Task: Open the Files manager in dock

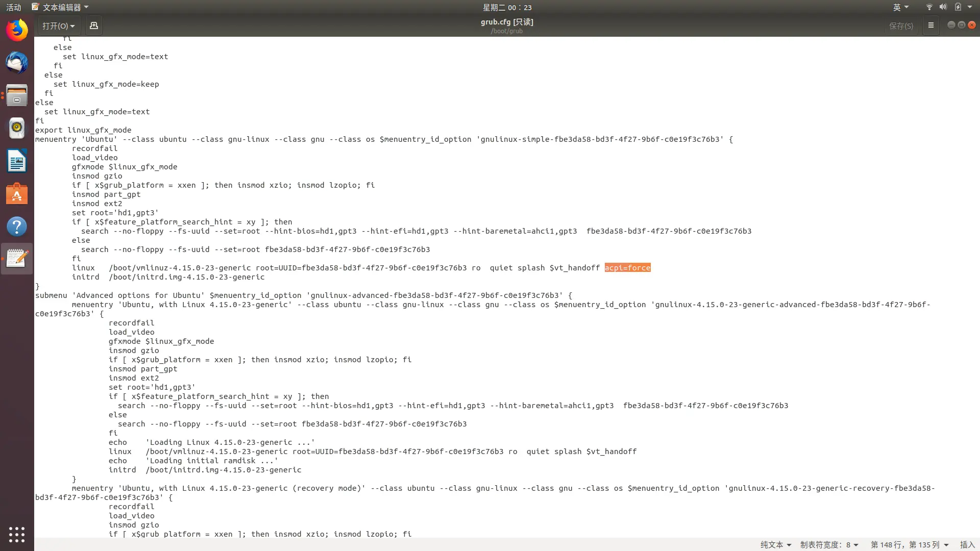Action: pyautogui.click(x=17, y=95)
